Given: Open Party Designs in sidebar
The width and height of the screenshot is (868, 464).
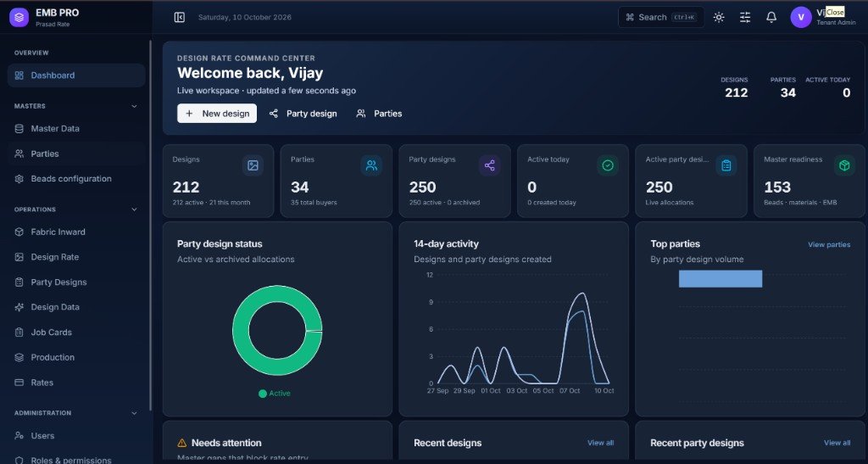Looking at the screenshot, I should pos(76,282).
